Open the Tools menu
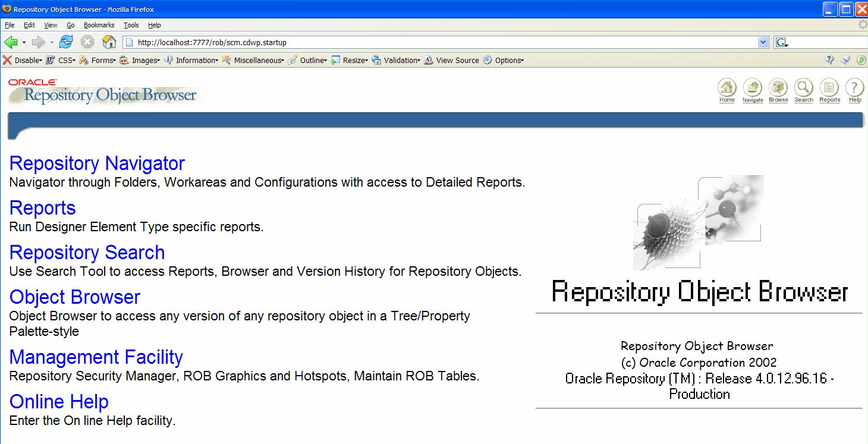Viewport: 868px width, 444px height. [x=131, y=25]
